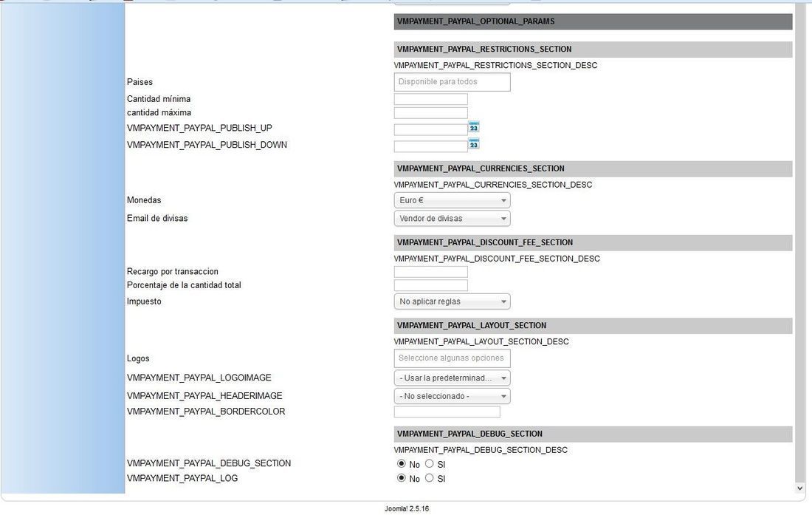The height and width of the screenshot is (515, 812).
Task: Click the Paises 'Disponible para todos' selector
Action: click(x=452, y=82)
